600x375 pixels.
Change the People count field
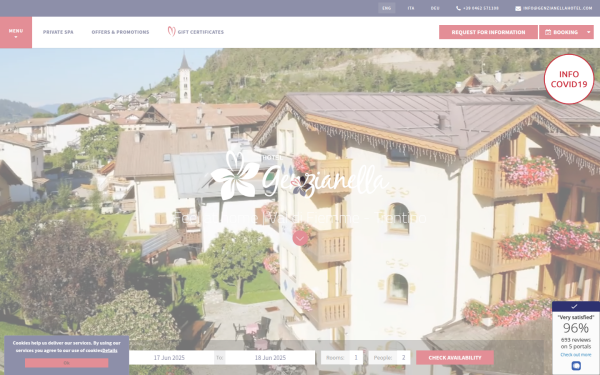coord(403,358)
